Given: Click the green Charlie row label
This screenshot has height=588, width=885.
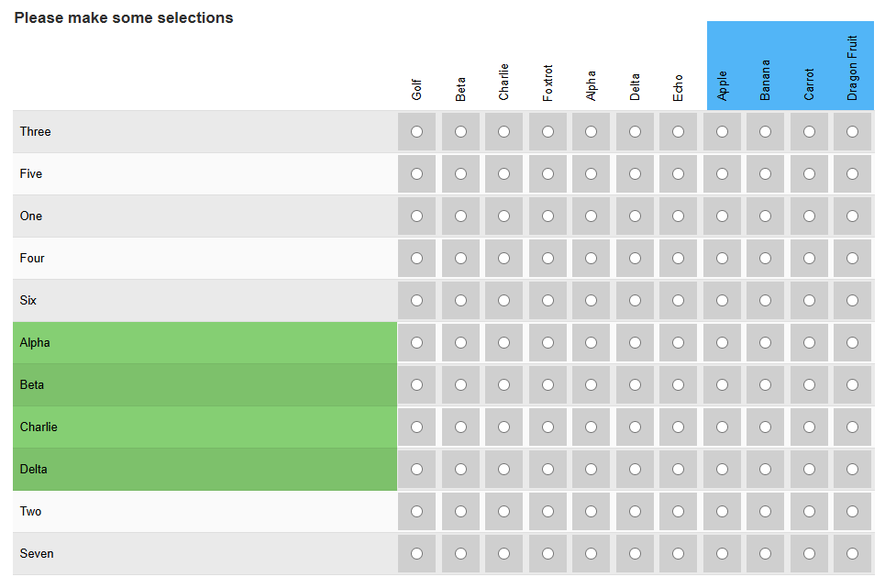Looking at the screenshot, I should pos(39,427).
